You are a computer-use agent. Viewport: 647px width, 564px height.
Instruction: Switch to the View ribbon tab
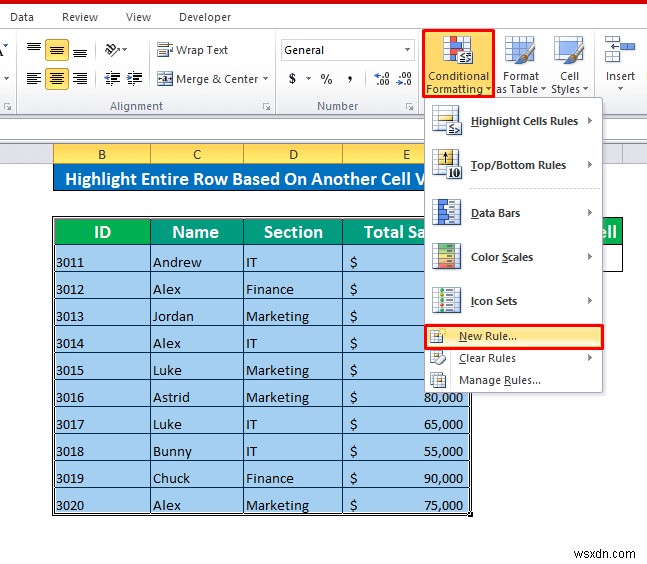pyautogui.click(x=138, y=17)
